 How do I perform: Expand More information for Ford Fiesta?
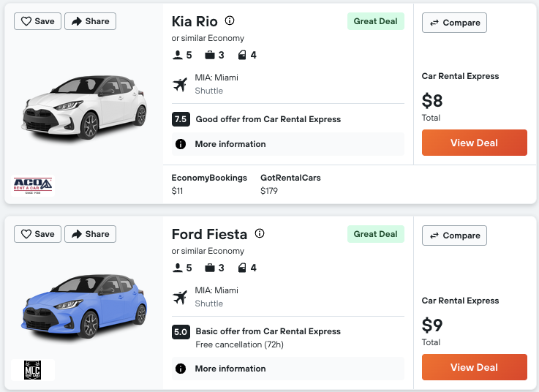point(288,369)
